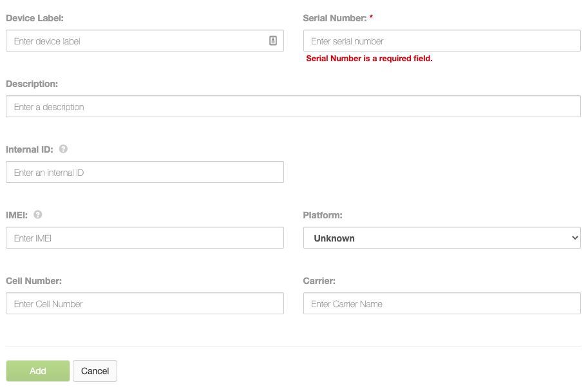Click the help icon beside IMEI label
Viewport: 588px width, 389px height.
click(37, 214)
